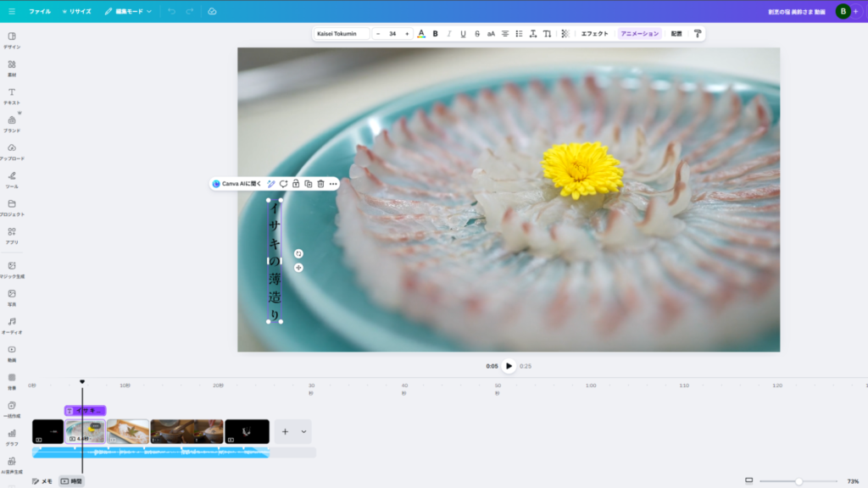Open the テキスト panel in the sidebar
This screenshot has height=488, width=868.
(12, 96)
